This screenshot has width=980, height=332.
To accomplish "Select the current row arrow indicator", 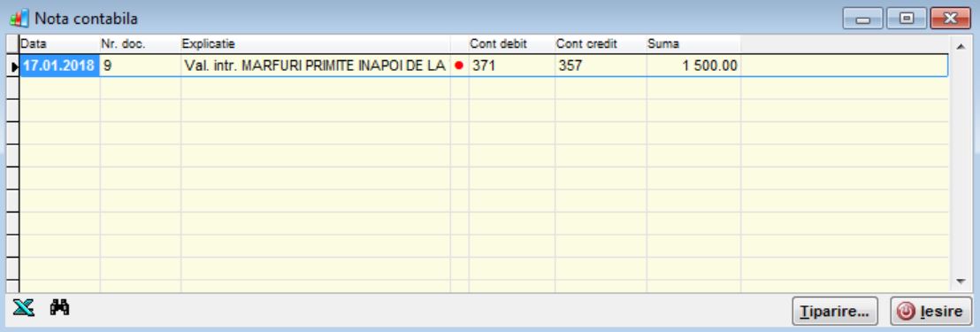I will click(13, 66).
